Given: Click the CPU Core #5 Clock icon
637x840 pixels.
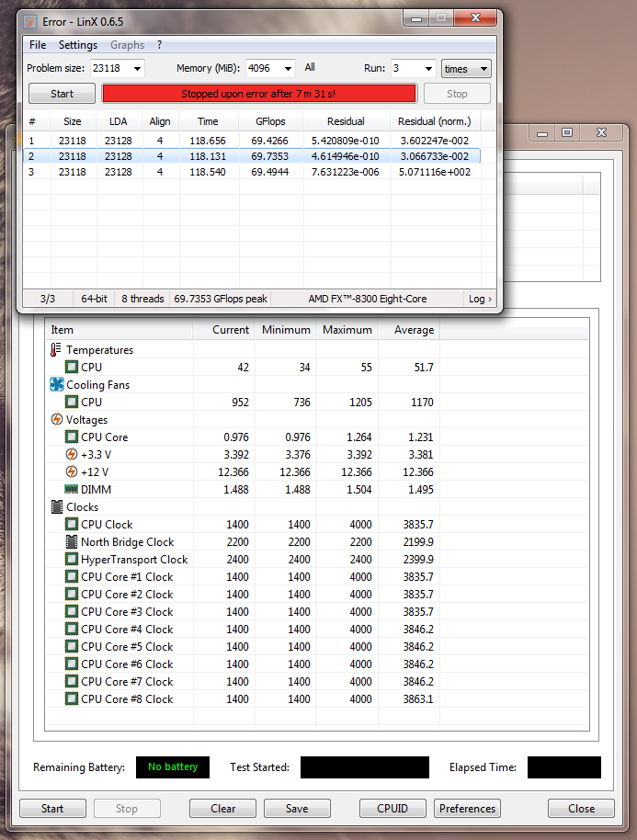Looking at the screenshot, I should point(72,647).
